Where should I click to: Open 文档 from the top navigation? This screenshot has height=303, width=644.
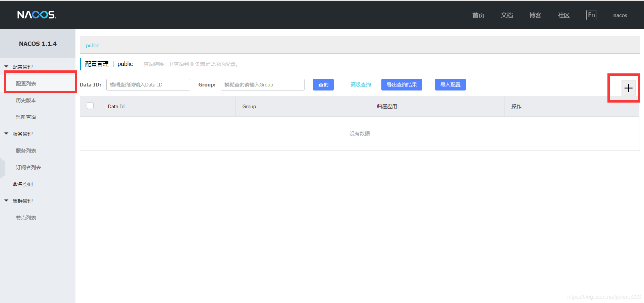pos(507,15)
